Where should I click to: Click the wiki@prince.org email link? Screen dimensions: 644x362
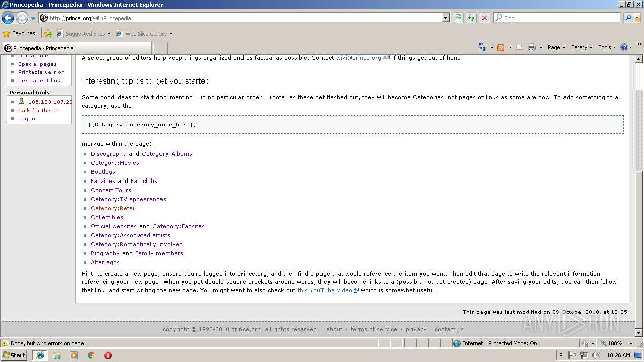pos(359,58)
